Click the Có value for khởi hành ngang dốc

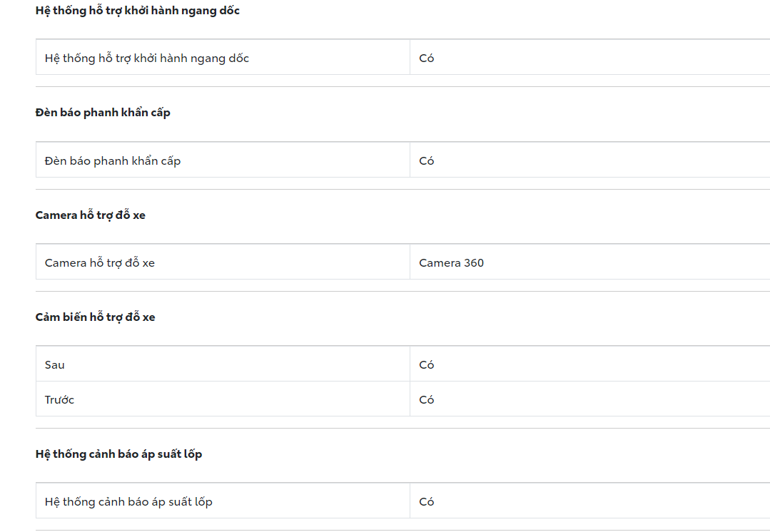[x=427, y=58]
